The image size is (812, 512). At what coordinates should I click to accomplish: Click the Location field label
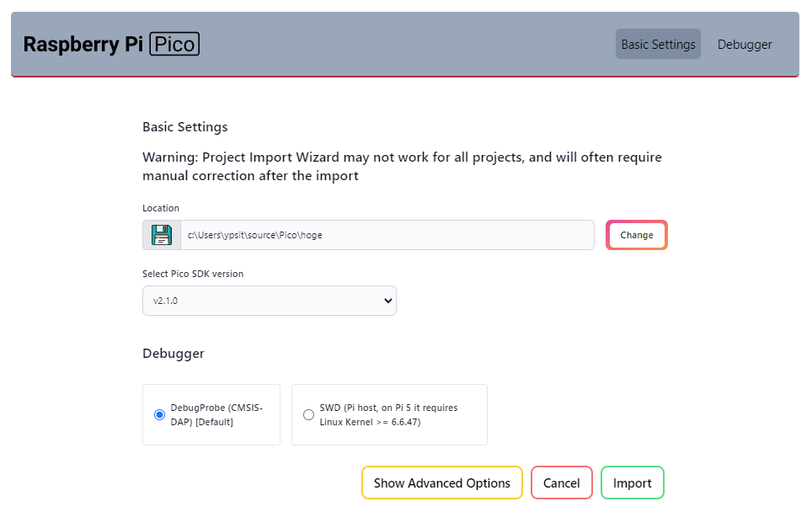coord(161,208)
